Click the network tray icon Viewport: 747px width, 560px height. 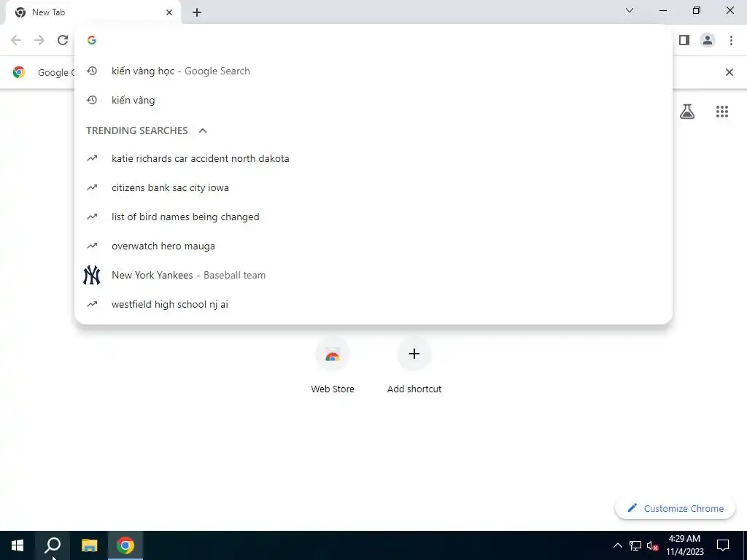635,545
